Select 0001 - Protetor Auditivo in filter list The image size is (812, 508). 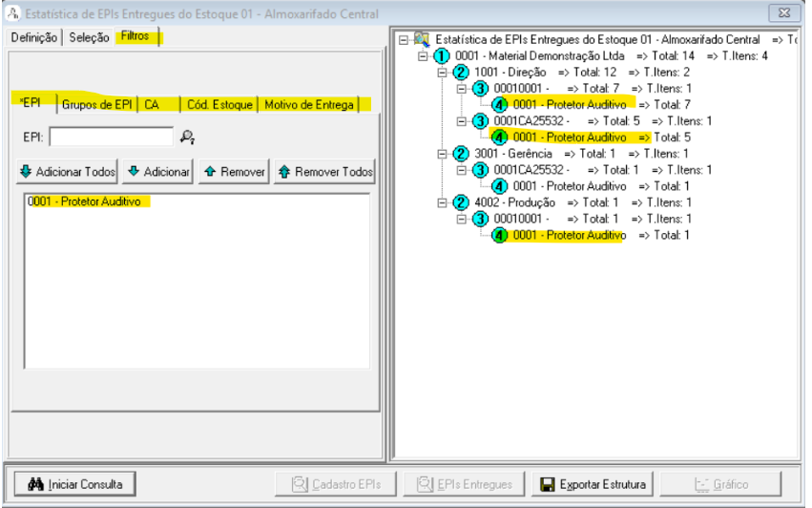[x=84, y=201]
